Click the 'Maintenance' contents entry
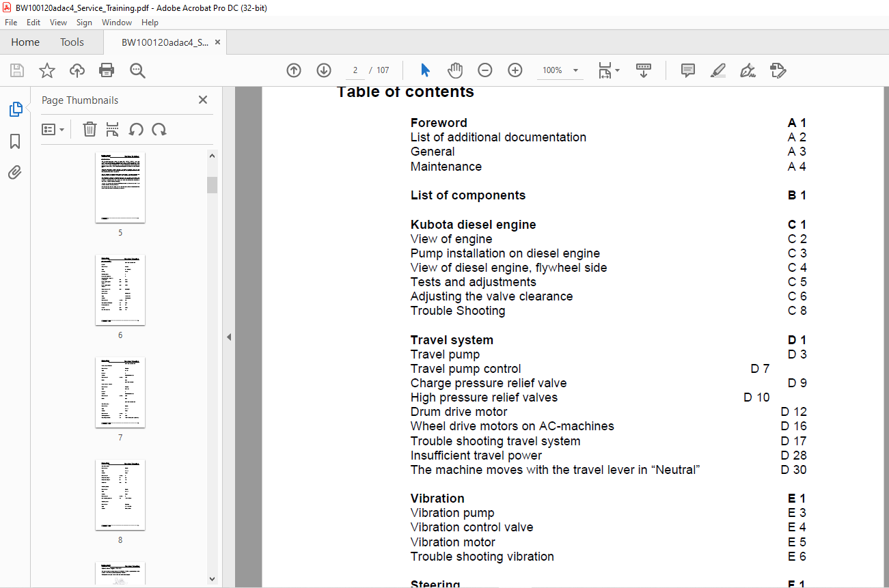This screenshot has width=889, height=588. (x=446, y=167)
